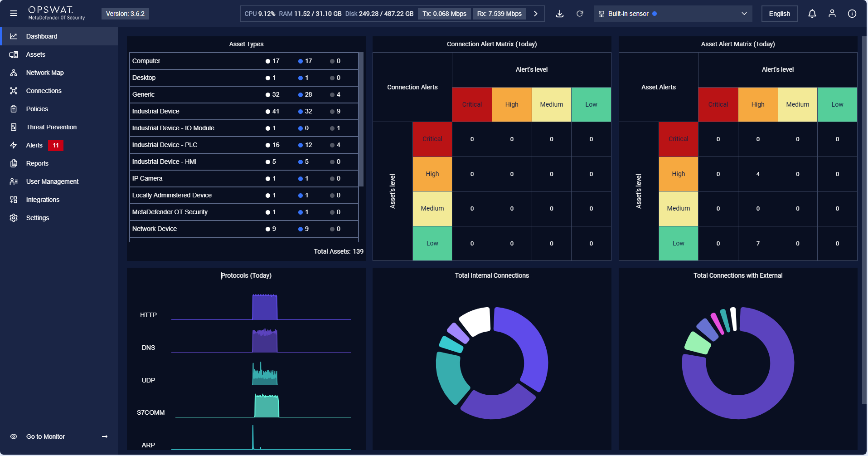Image resolution: width=868 pixels, height=456 pixels.
Task: Toggle the hamburger menu icon
Action: coord(14,14)
